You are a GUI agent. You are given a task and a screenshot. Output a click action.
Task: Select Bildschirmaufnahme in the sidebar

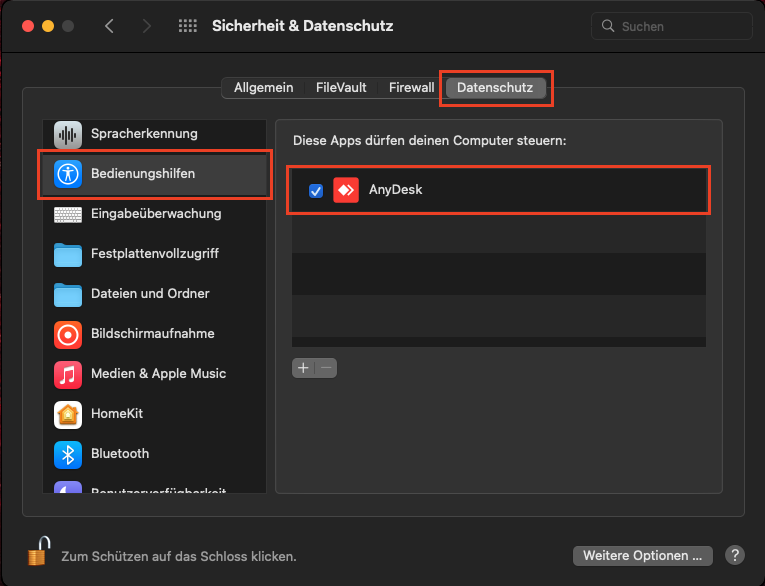coord(154,334)
